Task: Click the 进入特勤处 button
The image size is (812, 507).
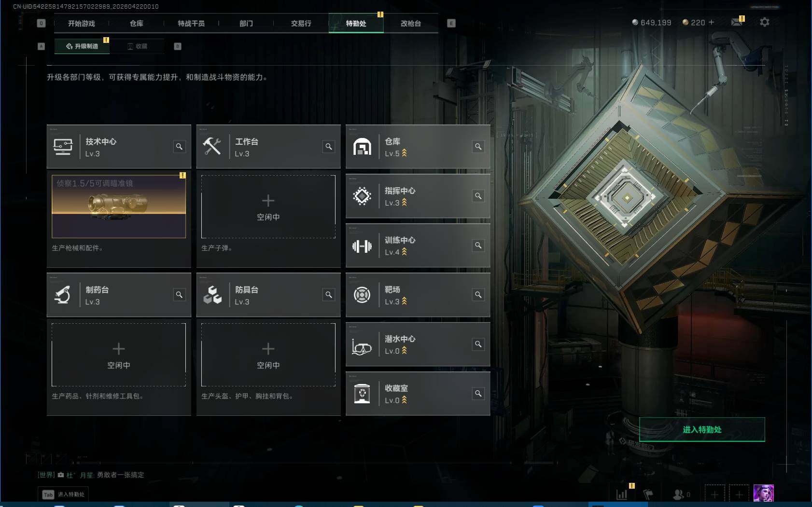Action: (702, 429)
